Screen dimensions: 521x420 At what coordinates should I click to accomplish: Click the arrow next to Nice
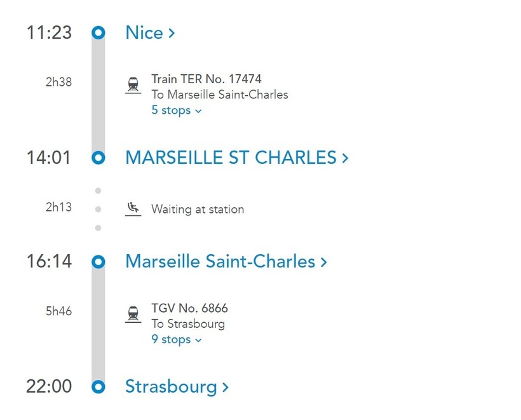(172, 33)
